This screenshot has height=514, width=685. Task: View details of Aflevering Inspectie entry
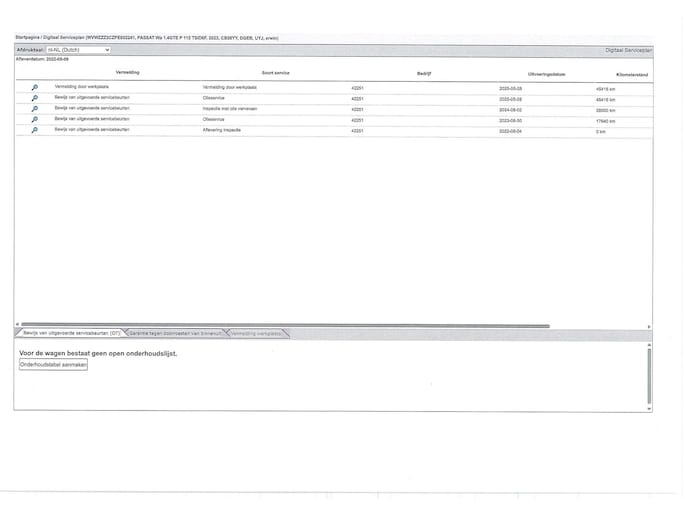tap(35, 130)
